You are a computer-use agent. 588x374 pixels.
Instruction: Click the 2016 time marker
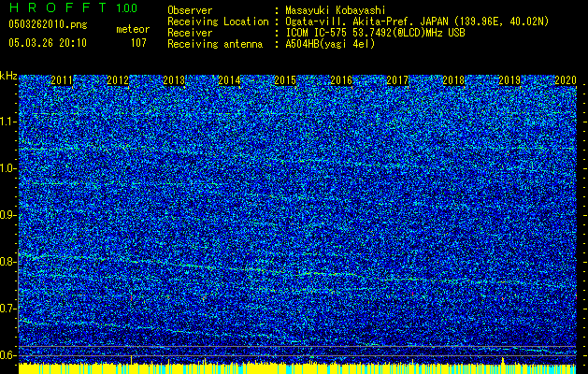coord(341,80)
